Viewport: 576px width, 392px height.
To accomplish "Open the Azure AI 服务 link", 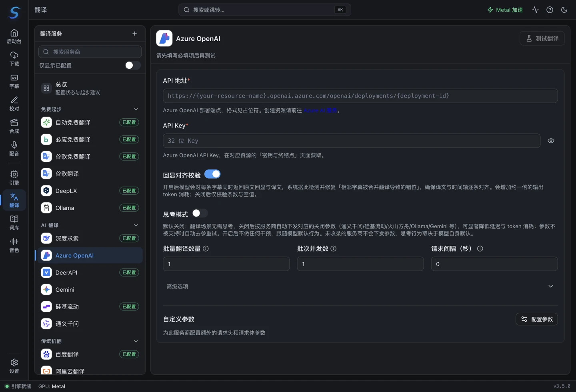I will [320, 110].
